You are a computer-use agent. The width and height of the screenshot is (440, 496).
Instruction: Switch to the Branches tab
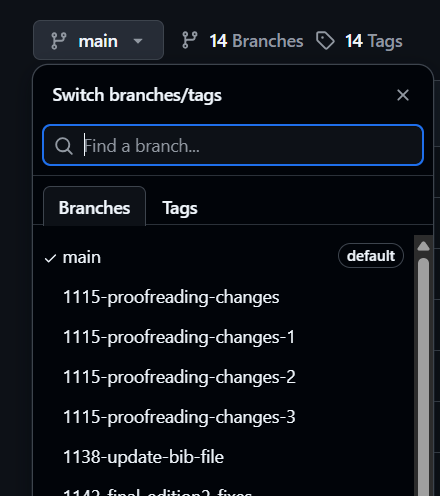pos(94,207)
